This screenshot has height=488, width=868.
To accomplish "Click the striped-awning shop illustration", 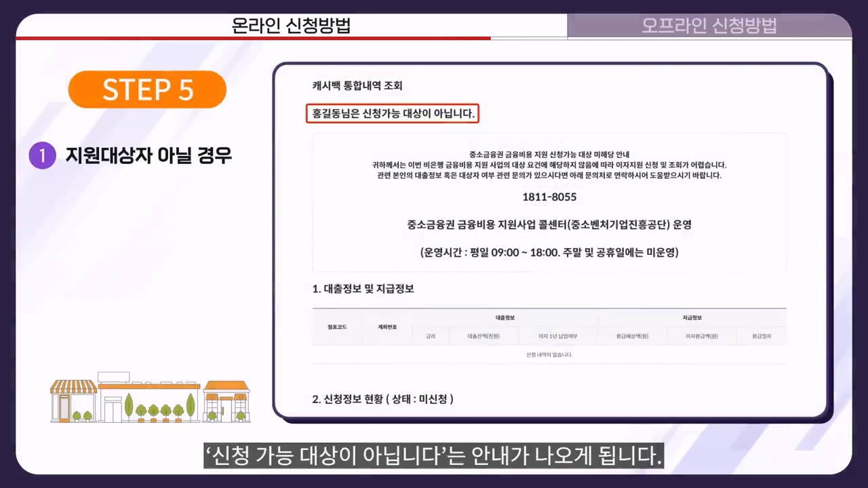I will [x=73, y=400].
